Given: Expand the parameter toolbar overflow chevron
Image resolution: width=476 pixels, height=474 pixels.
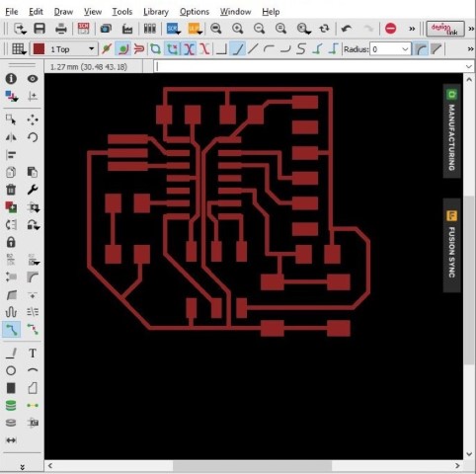Looking at the screenshot, I should (x=471, y=49).
